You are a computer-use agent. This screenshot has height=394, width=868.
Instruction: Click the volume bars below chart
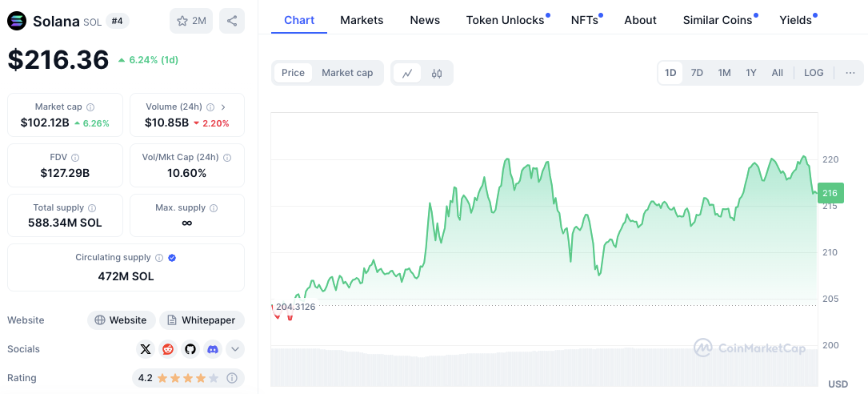coord(544,367)
